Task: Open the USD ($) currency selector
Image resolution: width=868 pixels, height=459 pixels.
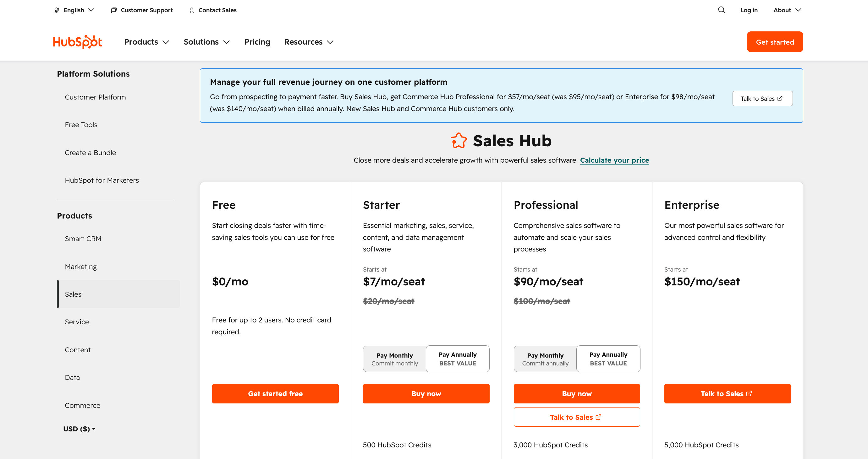Action: click(79, 429)
